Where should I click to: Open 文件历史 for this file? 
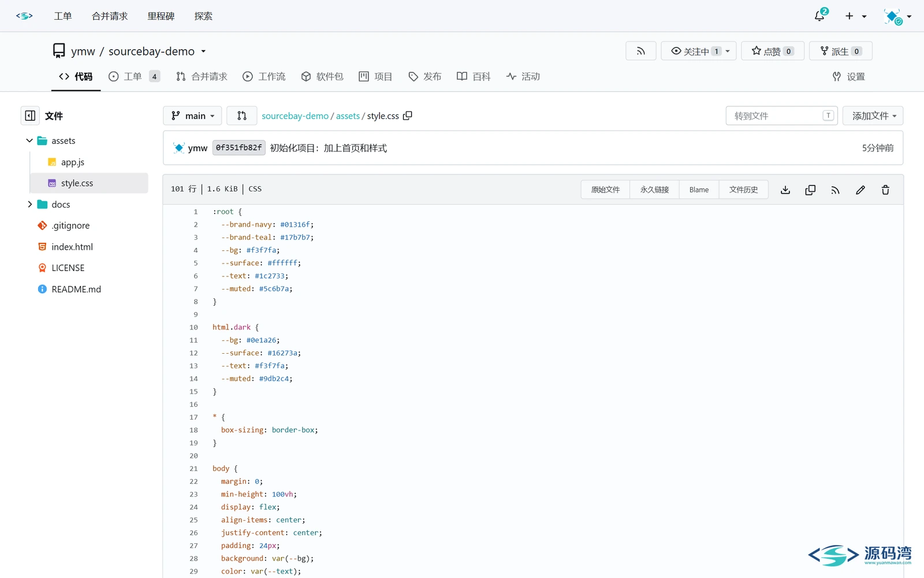pos(743,190)
